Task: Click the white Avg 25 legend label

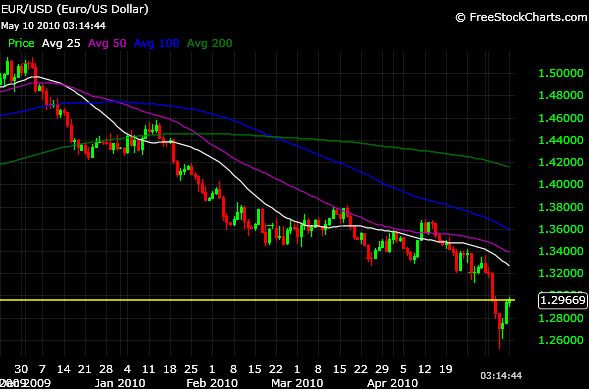Action: point(61,44)
